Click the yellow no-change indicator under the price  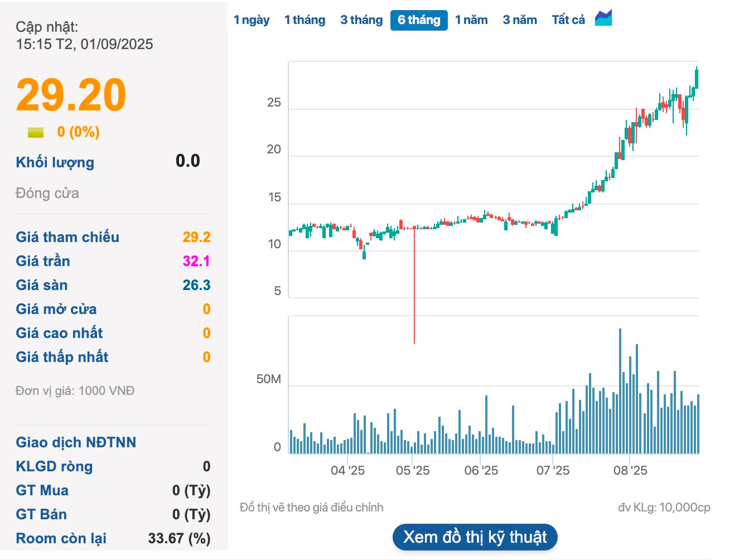36,132
